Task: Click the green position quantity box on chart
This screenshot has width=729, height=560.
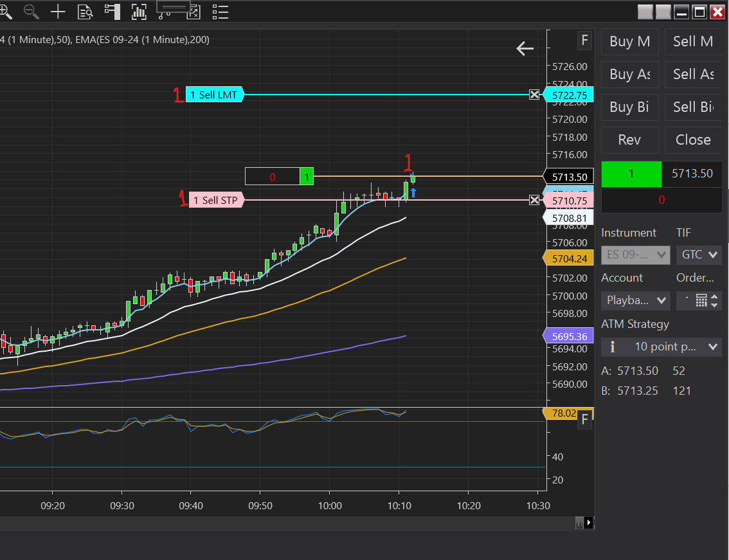Action: click(x=307, y=177)
